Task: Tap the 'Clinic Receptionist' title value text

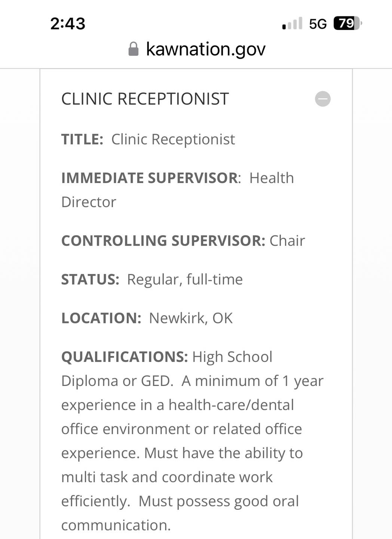Action: coord(173,140)
